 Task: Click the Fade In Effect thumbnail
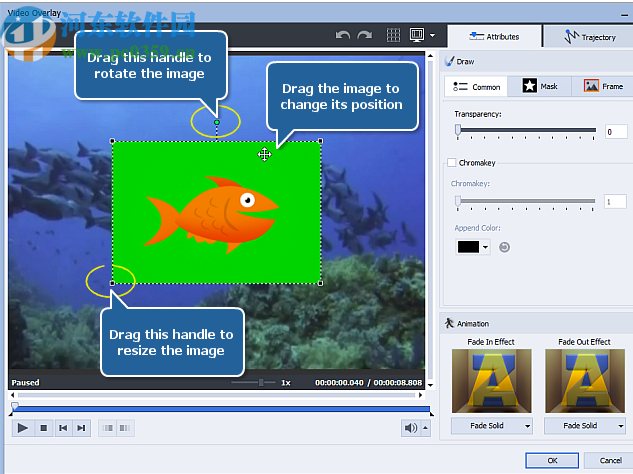(491, 381)
